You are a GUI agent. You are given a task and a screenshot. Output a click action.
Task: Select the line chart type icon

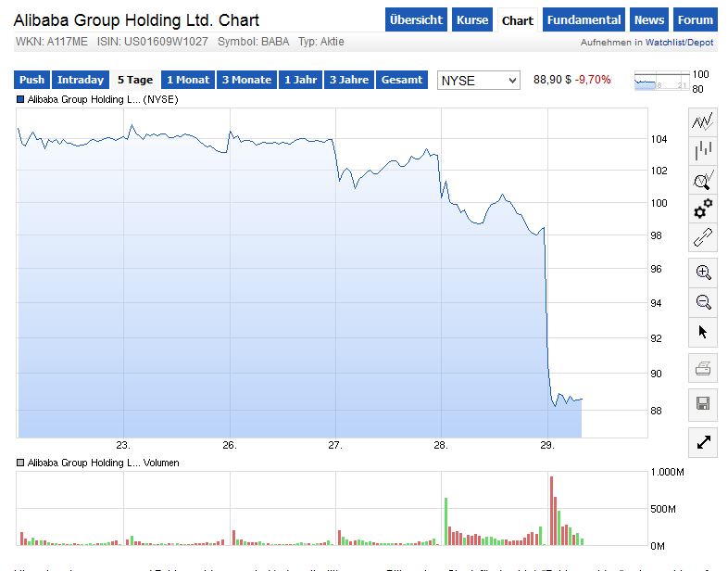703,121
